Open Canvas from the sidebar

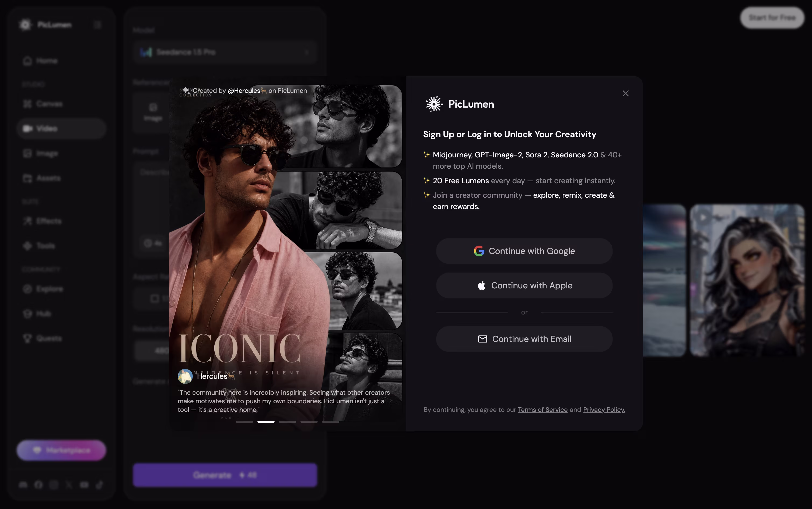click(61, 104)
